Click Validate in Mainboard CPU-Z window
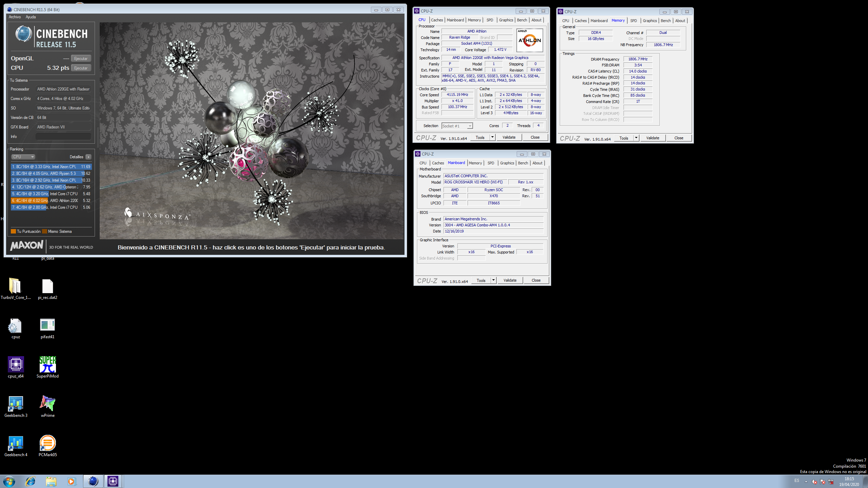 pyautogui.click(x=510, y=280)
